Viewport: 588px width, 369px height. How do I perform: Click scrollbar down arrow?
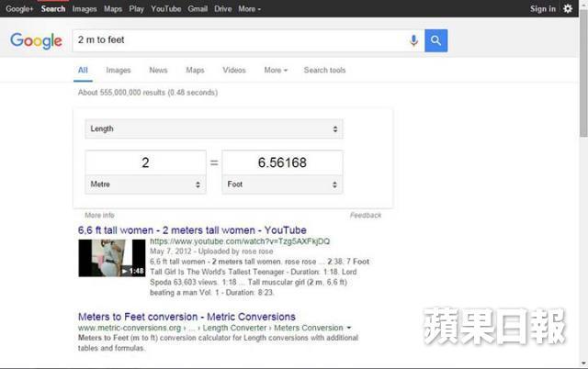[x=583, y=363]
